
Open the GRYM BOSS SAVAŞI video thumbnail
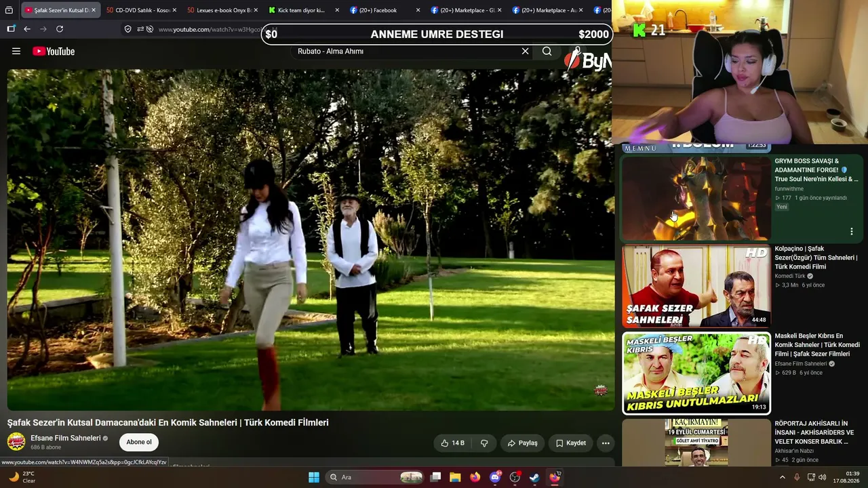[696, 199]
